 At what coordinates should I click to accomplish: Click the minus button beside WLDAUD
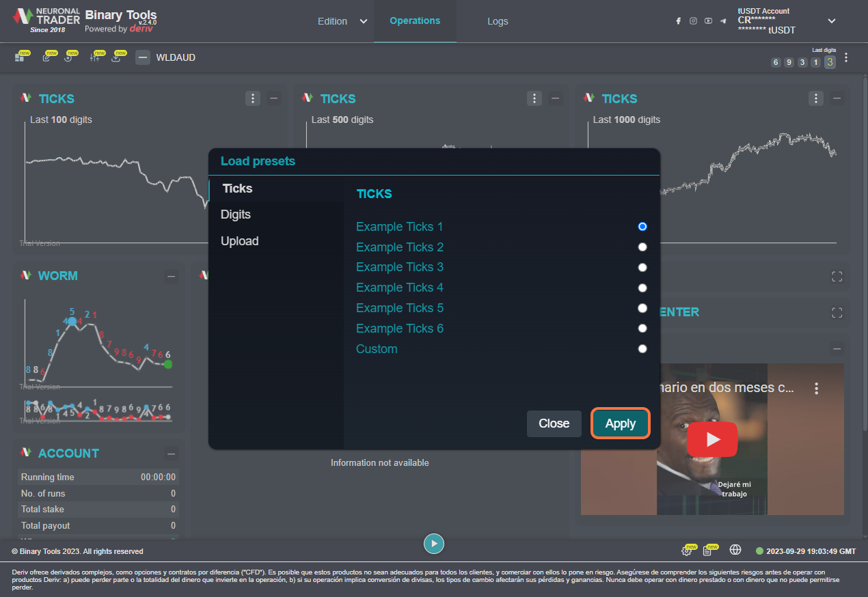[143, 57]
